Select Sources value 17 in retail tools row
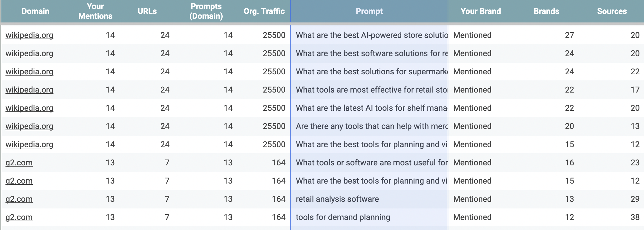 coord(635,90)
